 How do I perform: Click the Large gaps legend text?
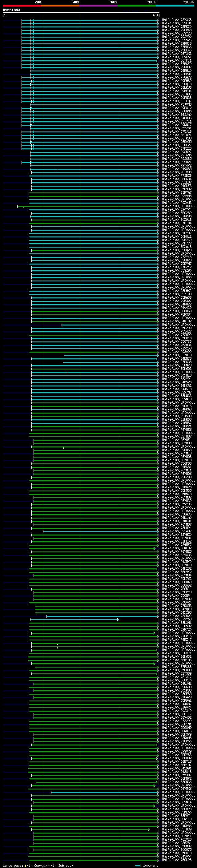38,865
